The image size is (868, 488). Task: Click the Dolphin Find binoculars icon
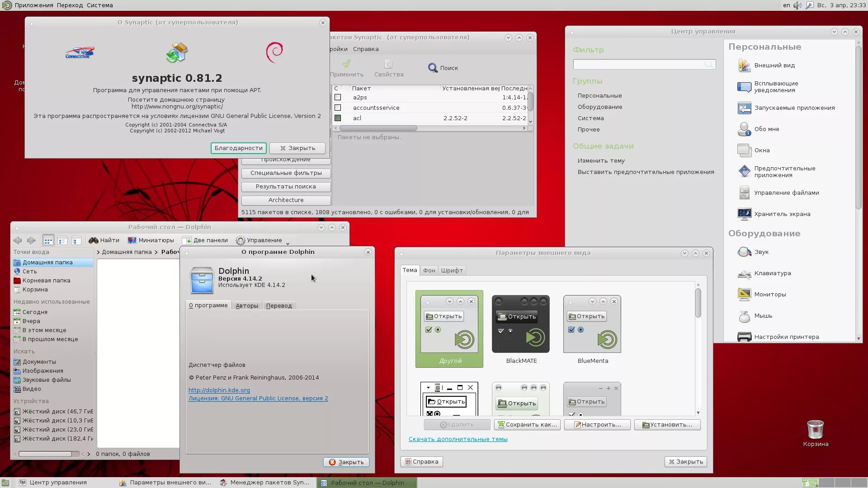[94, 240]
